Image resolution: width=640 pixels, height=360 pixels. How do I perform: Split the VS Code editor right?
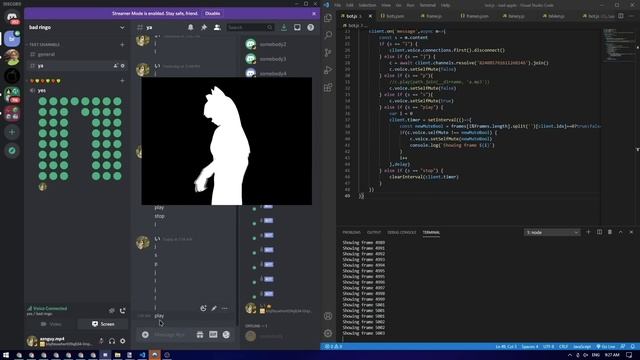point(621,16)
